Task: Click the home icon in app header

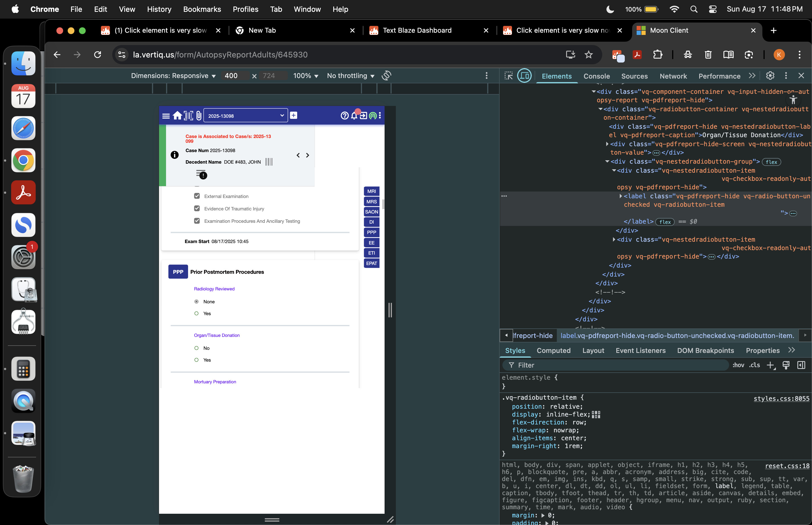Action: (177, 116)
